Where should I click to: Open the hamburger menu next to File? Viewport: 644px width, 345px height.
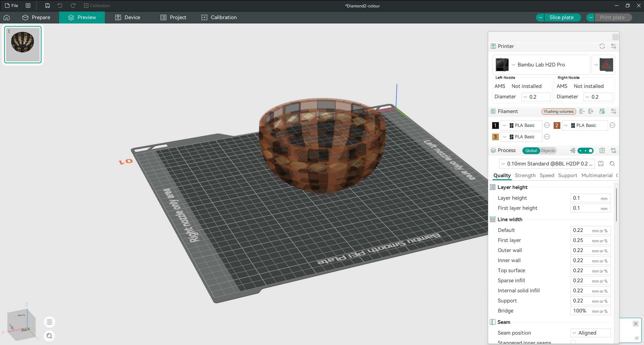tap(28, 6)
